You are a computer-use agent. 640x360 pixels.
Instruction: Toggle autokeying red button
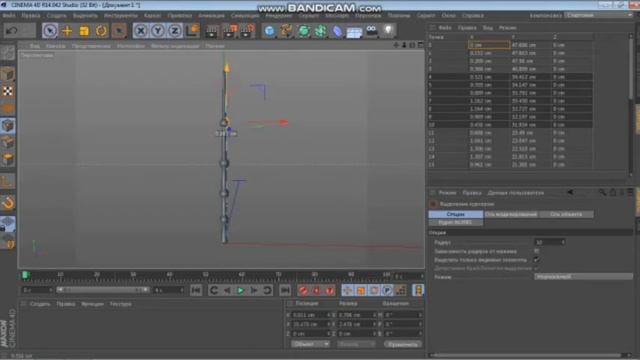point(316,290)
